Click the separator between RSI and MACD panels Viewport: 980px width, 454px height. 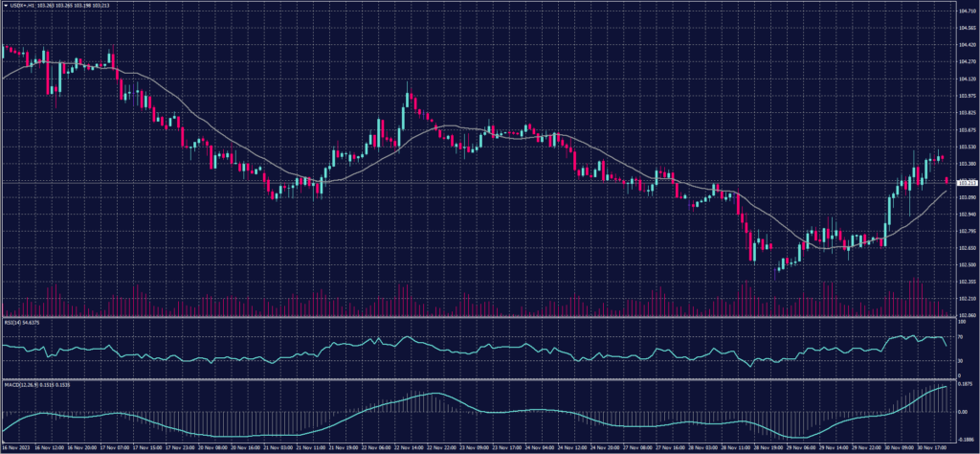[479, 380]
